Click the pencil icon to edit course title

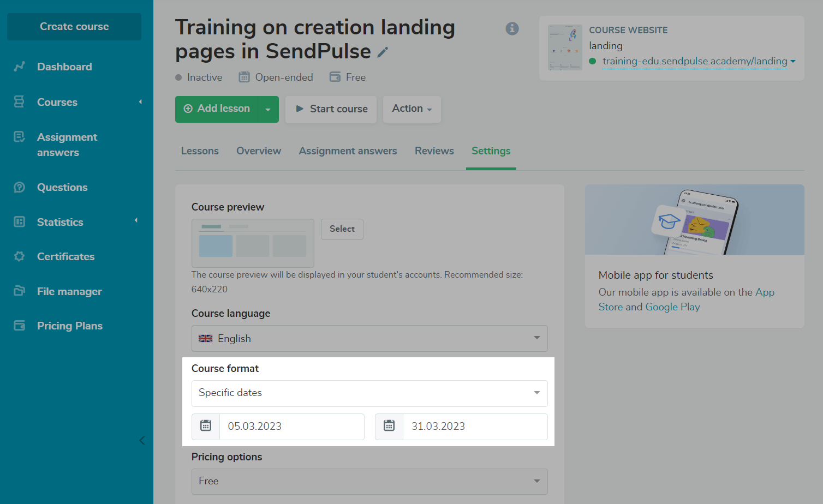383,52
